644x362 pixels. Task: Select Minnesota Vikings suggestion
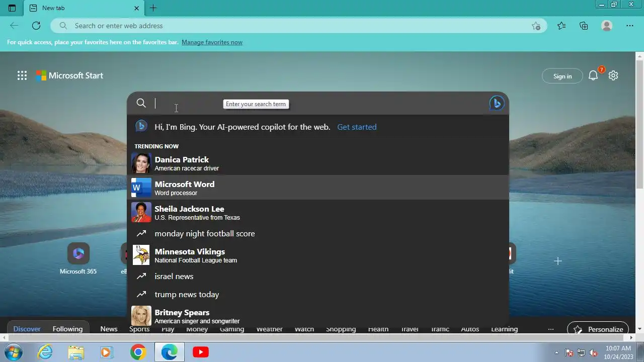(x=318, y=255)
